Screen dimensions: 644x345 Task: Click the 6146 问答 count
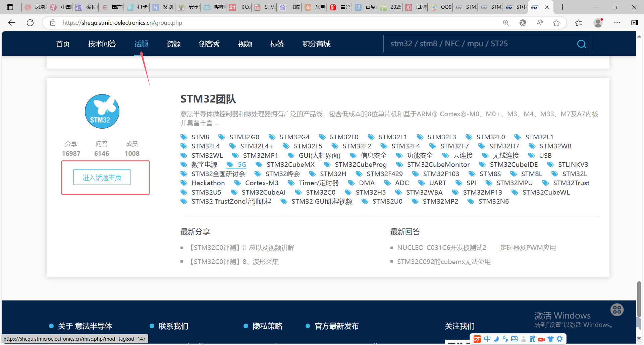(x=102, y=153)
